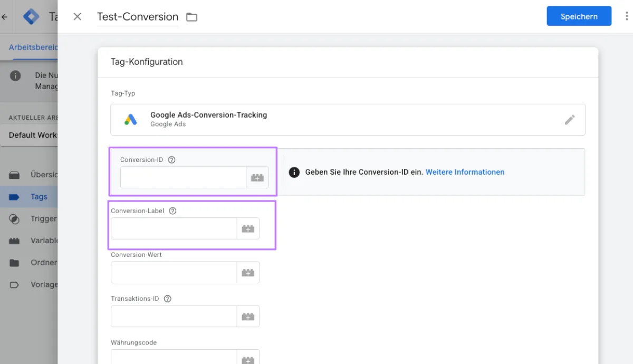
Task: Click inside the Conversion-Wert input field
Action: pyautogui.click(x=173, y=272)
